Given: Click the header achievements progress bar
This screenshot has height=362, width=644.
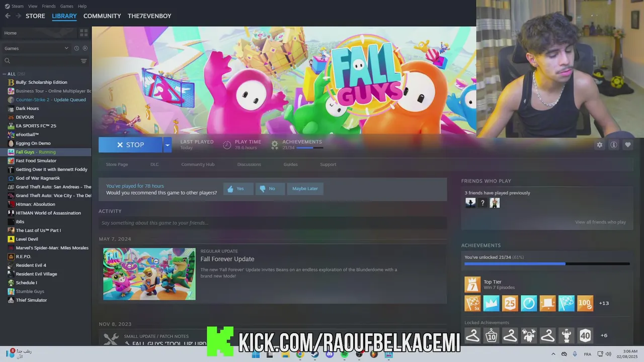Looking at the screenshot, I should coord(310,148).
